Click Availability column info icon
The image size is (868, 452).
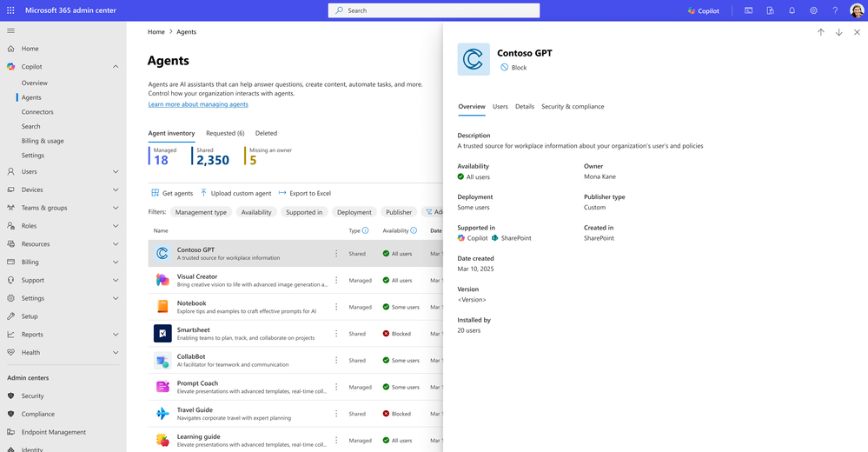(x=414, y=231)
